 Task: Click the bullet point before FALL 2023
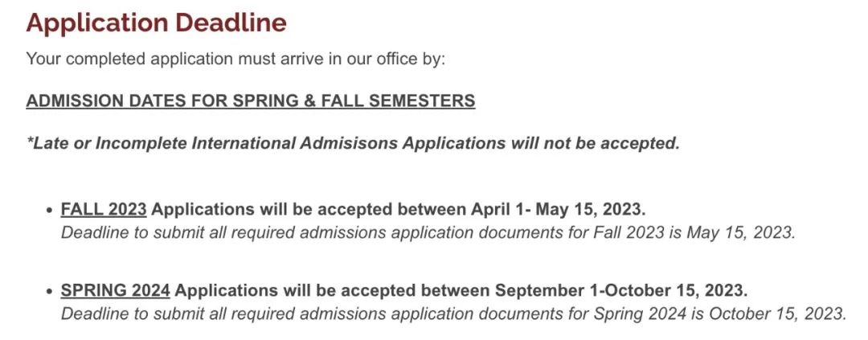click(50, 211)
